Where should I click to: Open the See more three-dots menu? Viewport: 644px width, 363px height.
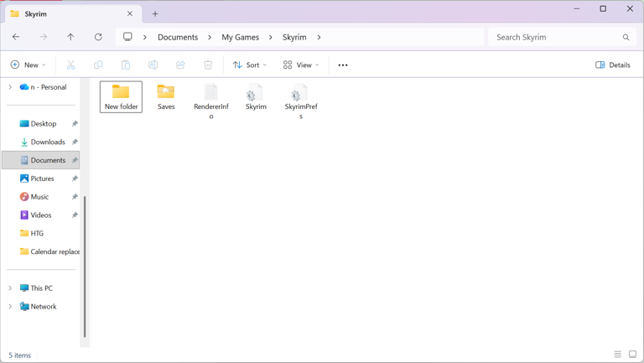pyautogui.click(x=342, y=65)
